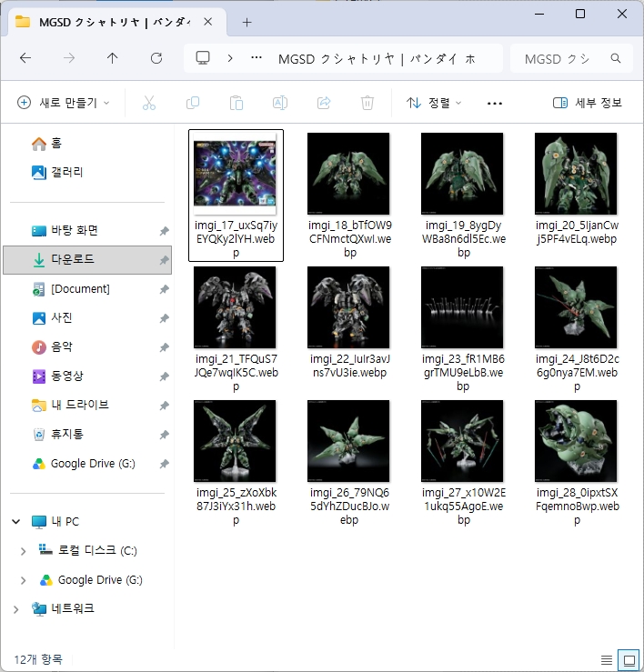
Task: Expand Google Drive (G:) under 내 PC
Action: pos(23,580)
